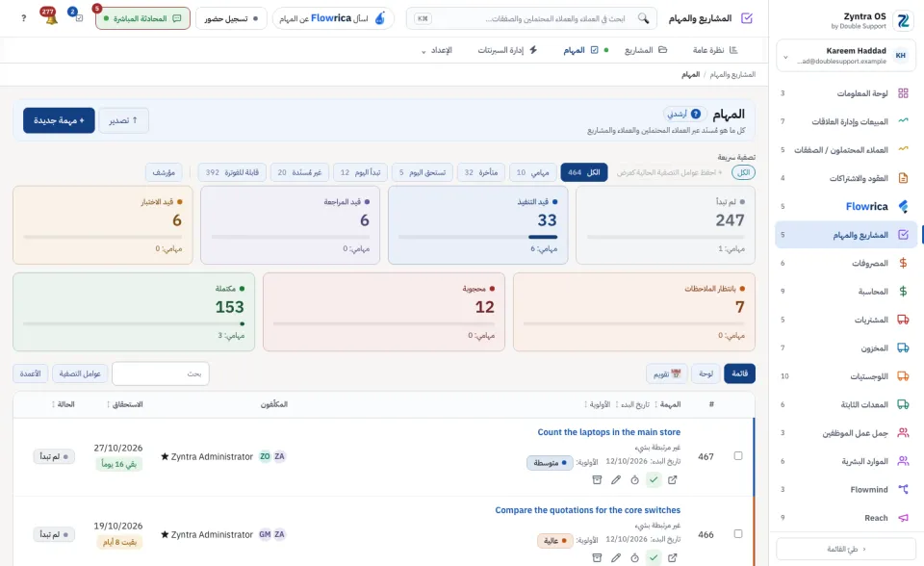Click the external-link icon for task 467
924x566 pixels.
[673, 480]
